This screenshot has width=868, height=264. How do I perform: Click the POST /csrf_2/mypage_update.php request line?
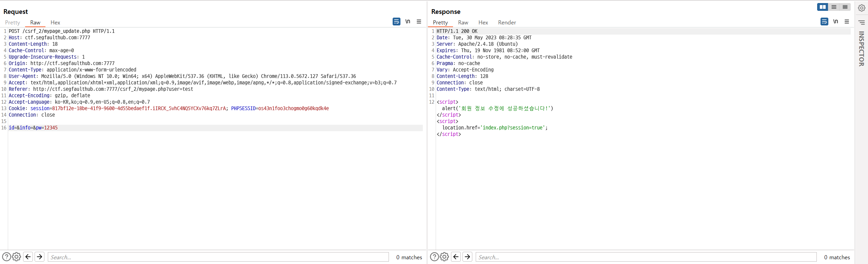pos(62,31)
